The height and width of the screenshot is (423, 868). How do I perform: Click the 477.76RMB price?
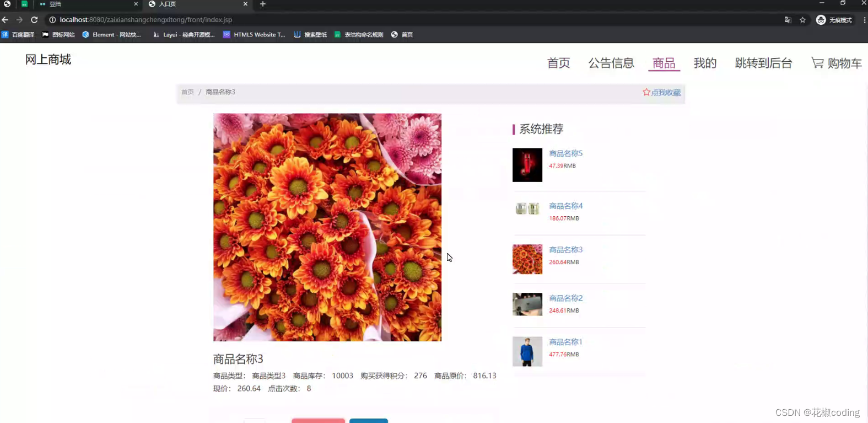tap(564, 355)
